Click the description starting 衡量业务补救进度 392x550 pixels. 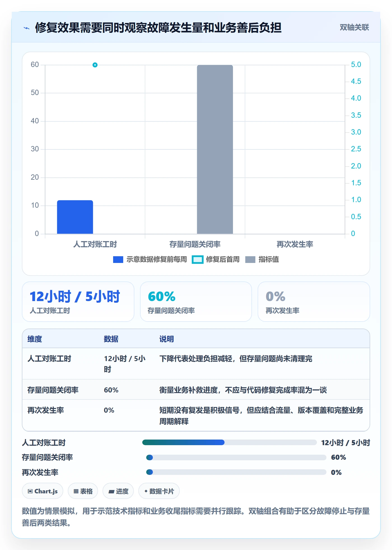tap(243, 390)
